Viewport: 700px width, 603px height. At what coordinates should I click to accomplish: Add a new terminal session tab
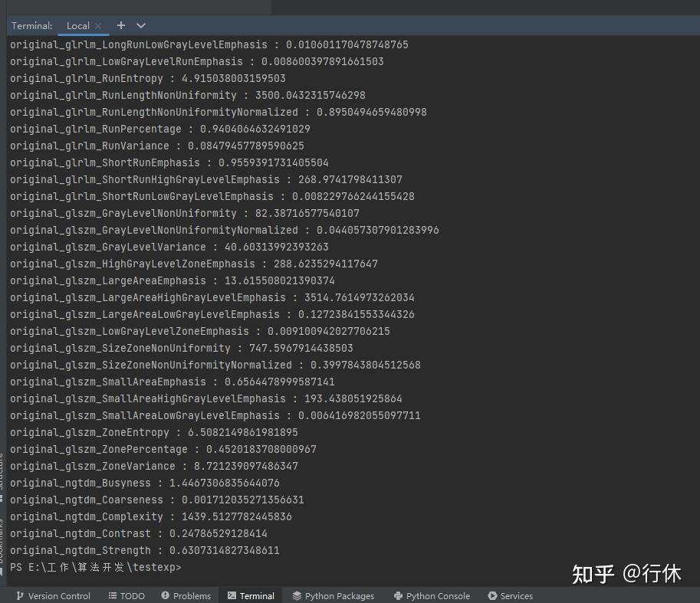tap(120, 25)
